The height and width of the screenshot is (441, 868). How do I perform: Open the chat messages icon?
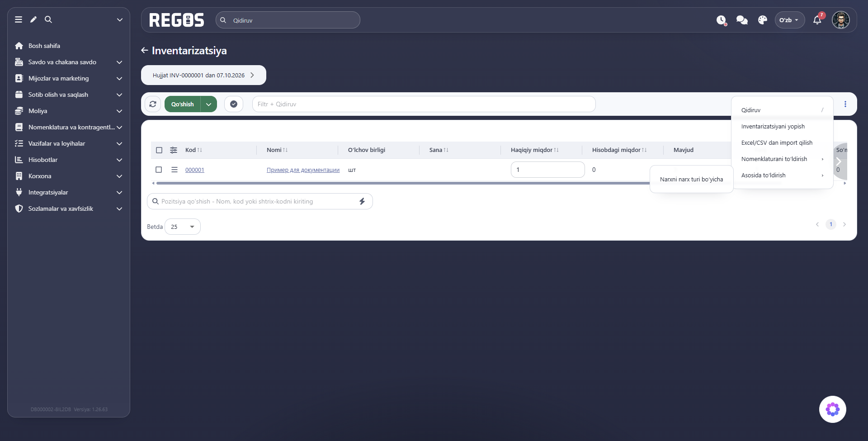742,20
